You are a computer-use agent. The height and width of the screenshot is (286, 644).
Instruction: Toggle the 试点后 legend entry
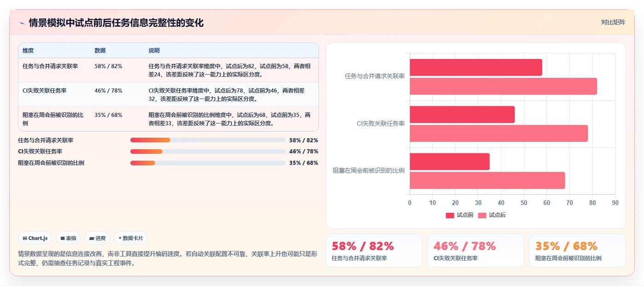492,215
